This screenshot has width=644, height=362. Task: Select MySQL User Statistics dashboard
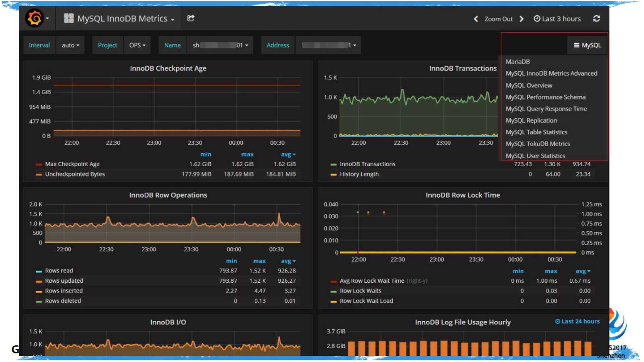535,156
